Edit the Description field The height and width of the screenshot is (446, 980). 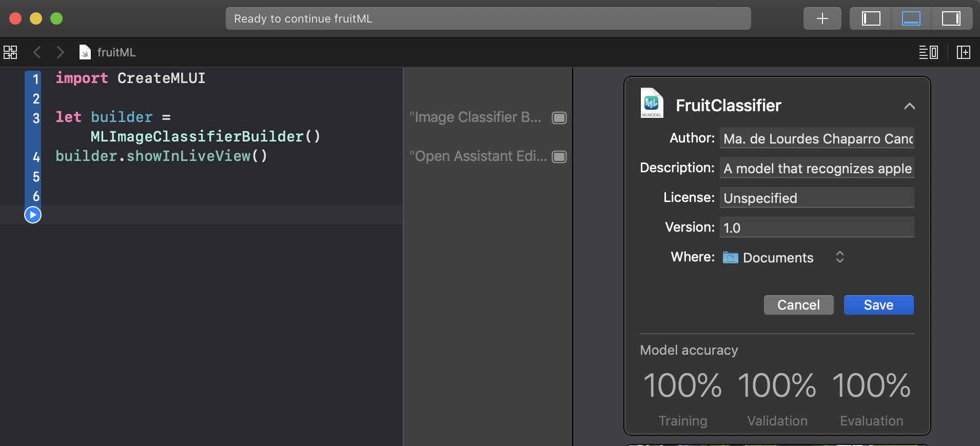coord(817,168)
